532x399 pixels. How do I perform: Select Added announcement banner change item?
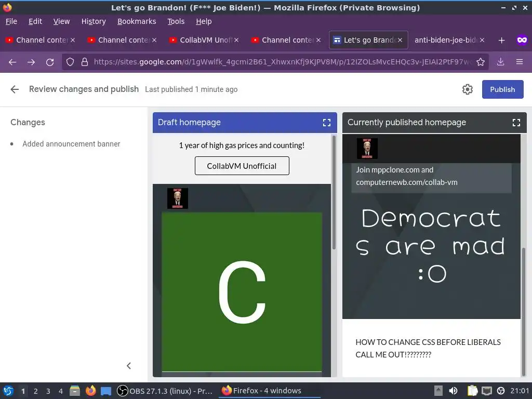coord(71,144)
